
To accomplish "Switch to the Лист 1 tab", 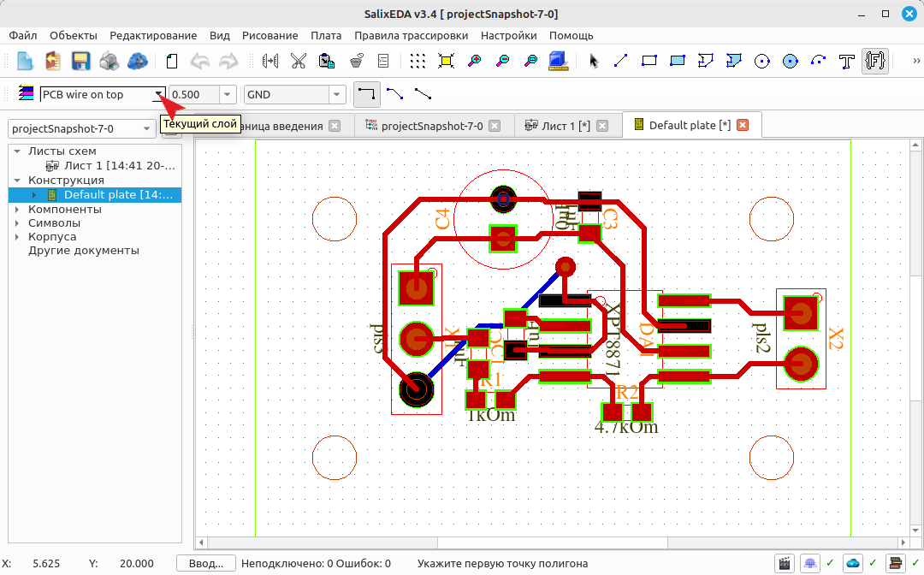I will (566, 126).
